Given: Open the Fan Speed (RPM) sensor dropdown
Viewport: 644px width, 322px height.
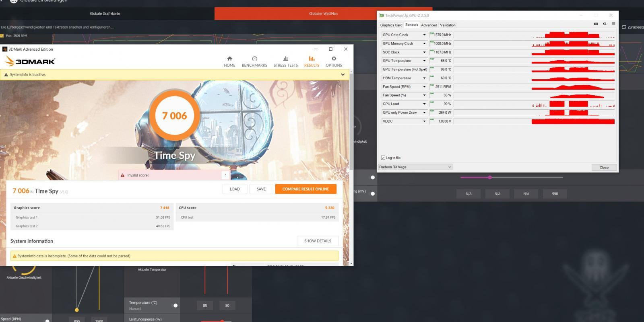Looking at the screenshot, I should tap(424, 87).
